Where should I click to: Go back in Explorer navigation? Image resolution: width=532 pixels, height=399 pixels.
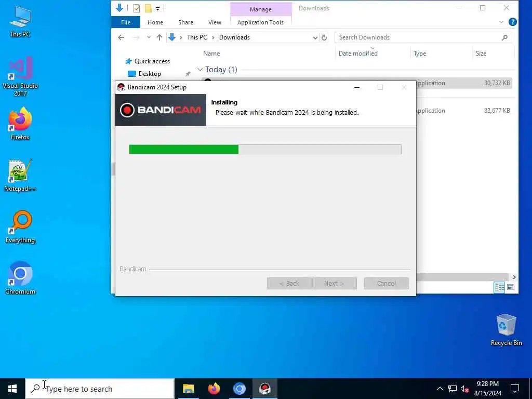[x=121, y=37]
